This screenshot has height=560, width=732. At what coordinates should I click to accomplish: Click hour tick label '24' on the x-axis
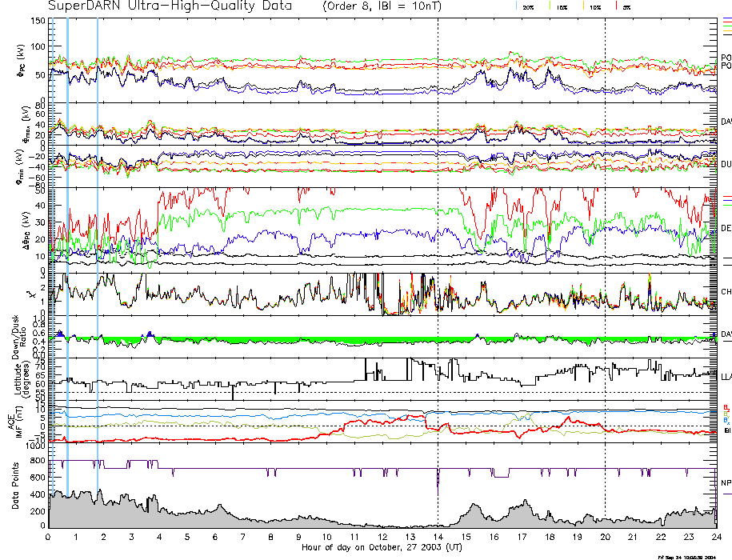pos(717,537)
